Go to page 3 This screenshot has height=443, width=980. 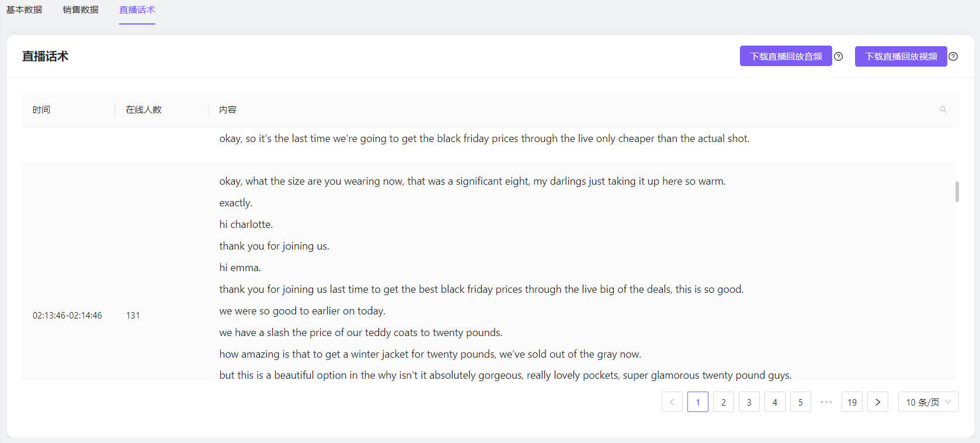[x=749, y=402]
